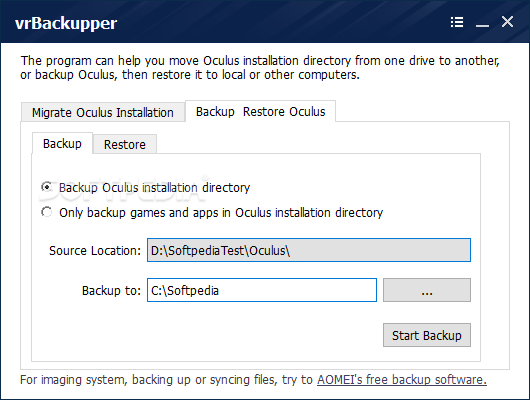Click the Backup to label
530x400 pixels.
111,290
